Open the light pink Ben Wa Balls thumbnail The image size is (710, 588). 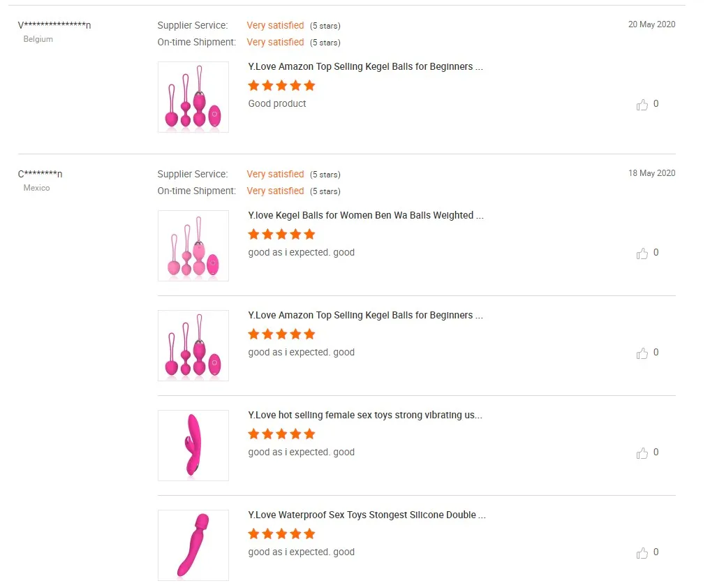pos(193,246)
